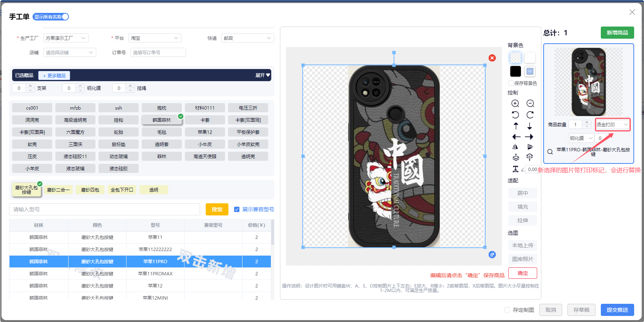Screen dimensions: 644x322
Task: Click 订单号 input field
Action: coord(158,52)
